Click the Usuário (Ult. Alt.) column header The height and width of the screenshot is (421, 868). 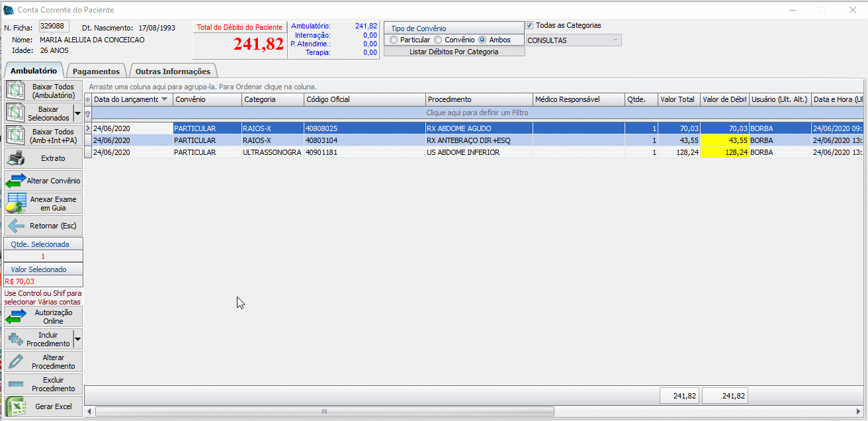tap(781, 99)
